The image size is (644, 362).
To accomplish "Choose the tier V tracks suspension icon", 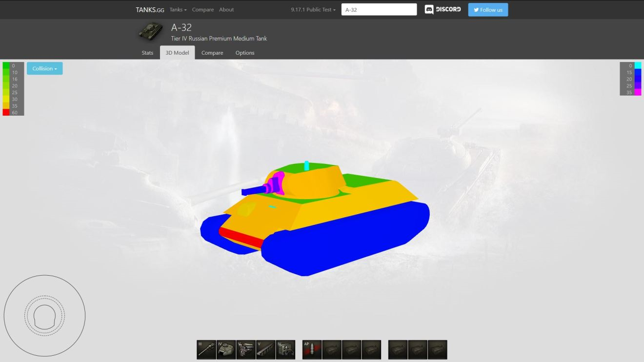I will (x=266, y=350).
